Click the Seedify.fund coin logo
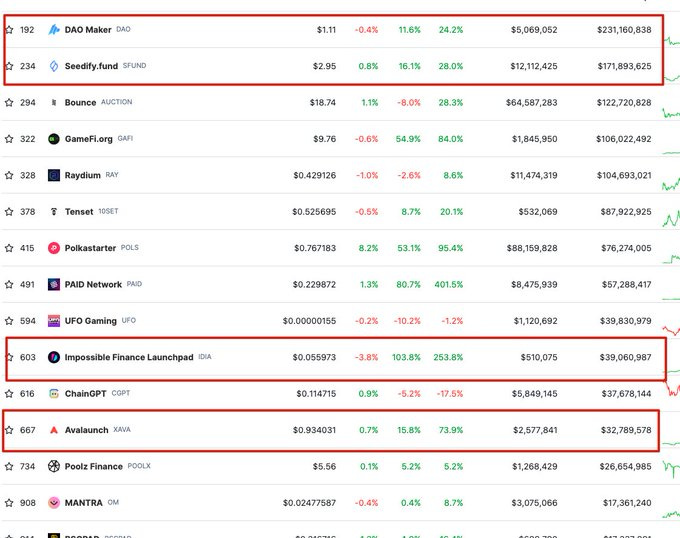 tap(54, 66)
